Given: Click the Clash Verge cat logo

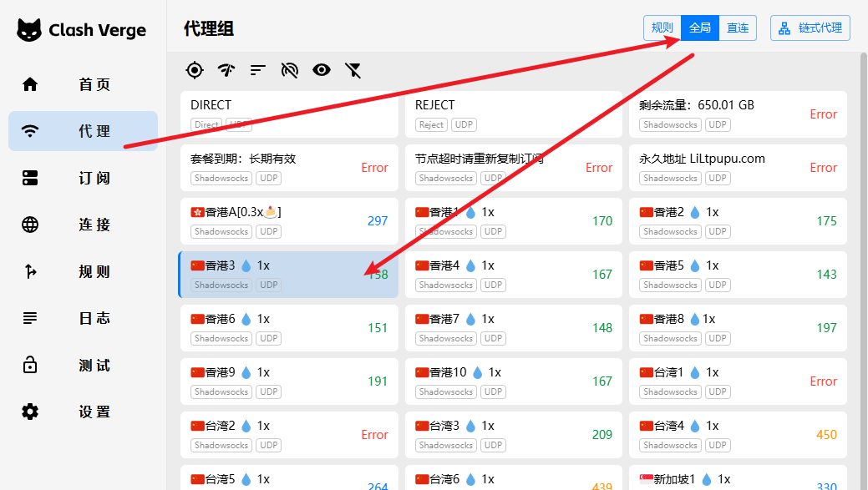Looking at the screenshot, I should click(x=30, y=31).
